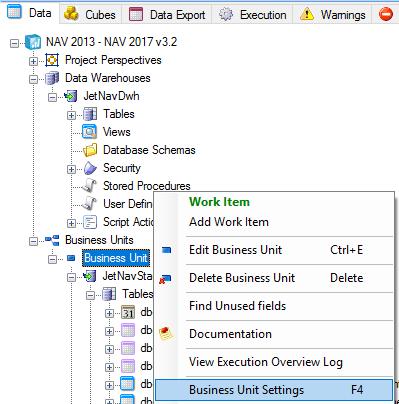Open the Warnings tab
The width and height of the screenshot is (399, 404).
click(332, 14)
